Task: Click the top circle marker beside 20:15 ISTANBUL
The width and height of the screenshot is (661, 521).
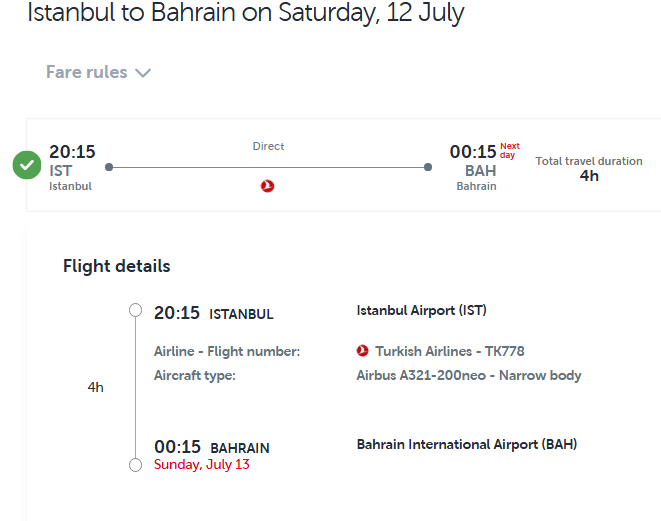Action: pos(136,310)
